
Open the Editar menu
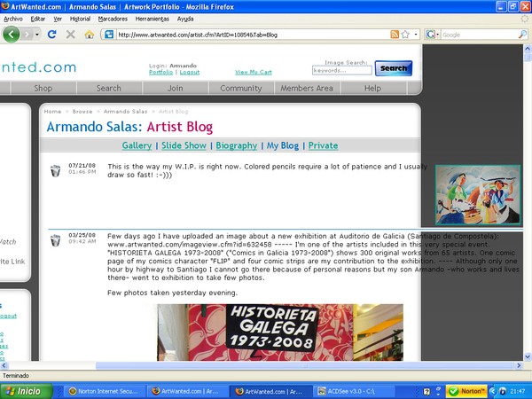pos(37,19)
